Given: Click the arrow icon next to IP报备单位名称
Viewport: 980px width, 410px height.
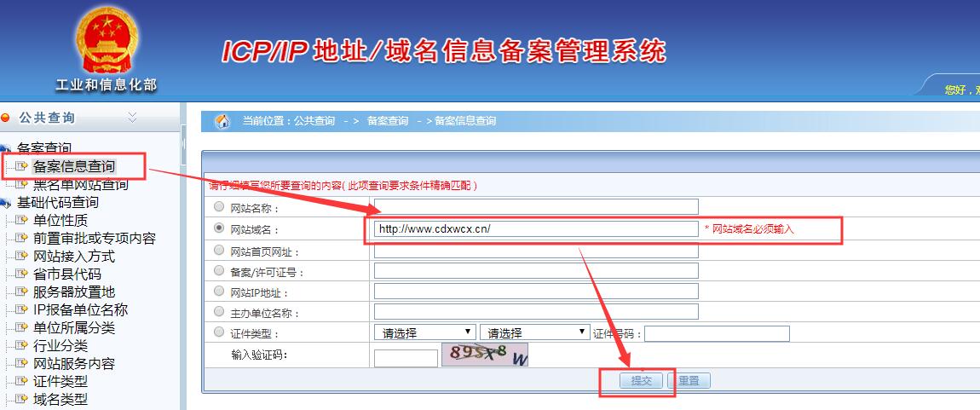Looking at the screenshot, I should click(22, 310).
